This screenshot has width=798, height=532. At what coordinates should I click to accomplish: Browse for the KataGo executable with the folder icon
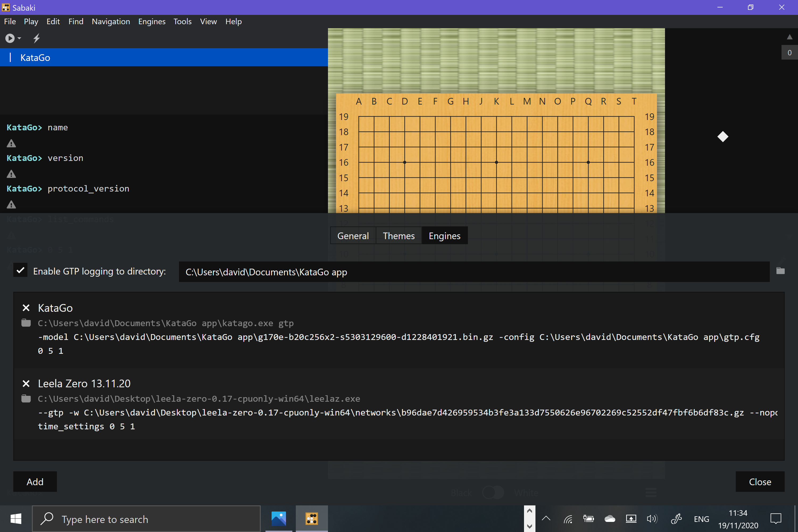click(26, 323)
